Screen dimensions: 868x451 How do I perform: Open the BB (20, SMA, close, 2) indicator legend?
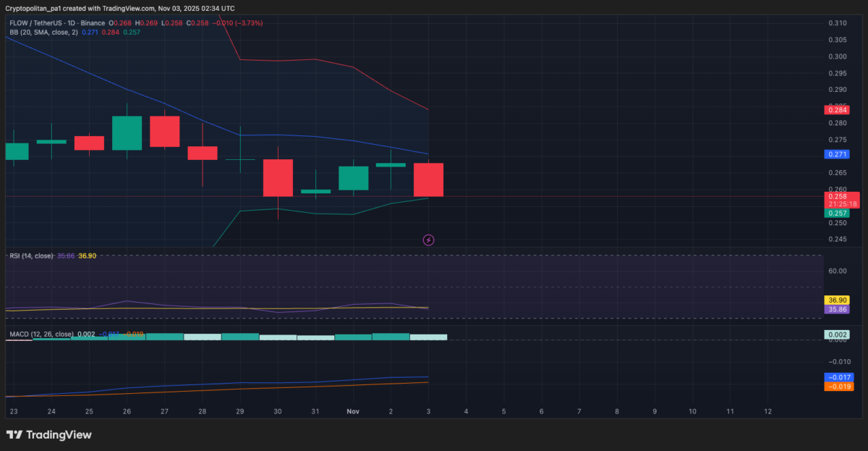point(43,33)
